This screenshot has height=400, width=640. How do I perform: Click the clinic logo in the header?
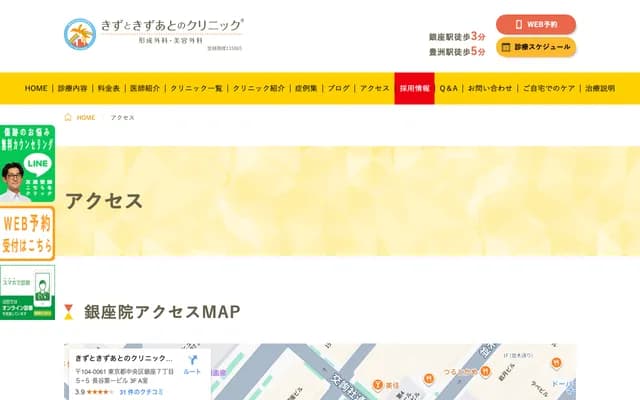[x=154, y=34]
